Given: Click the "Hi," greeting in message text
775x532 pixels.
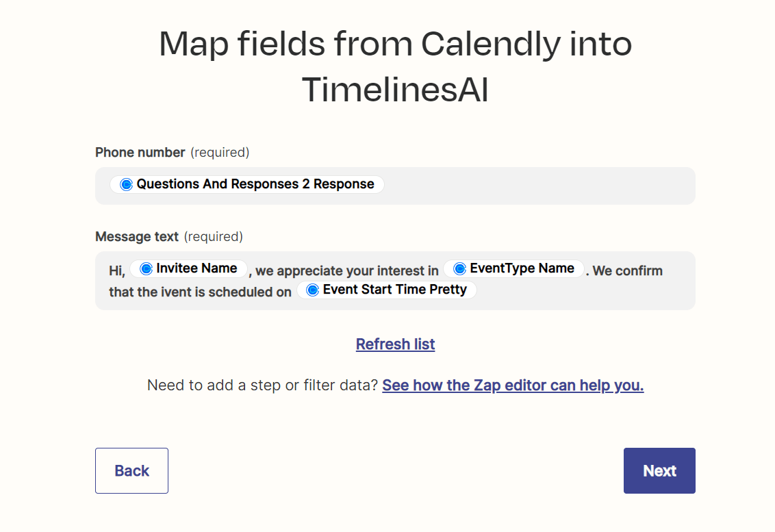Looking at the screenshot, I should 117,271.
